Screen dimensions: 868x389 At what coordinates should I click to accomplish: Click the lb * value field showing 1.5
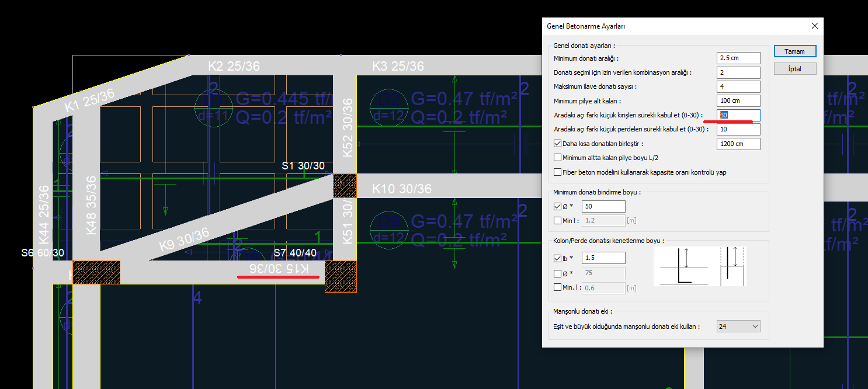603,258
